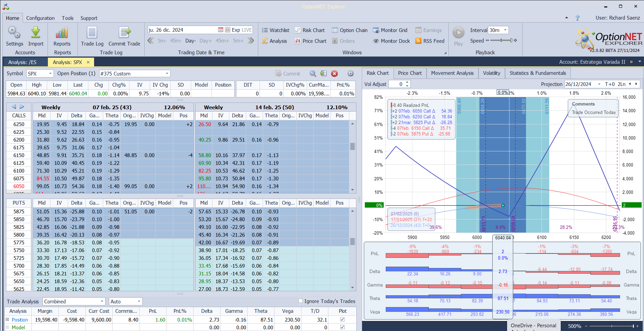This screenshot has height=331, width=644.
Task: Expand the Position row in Trade Analysis
Action: 7,320
